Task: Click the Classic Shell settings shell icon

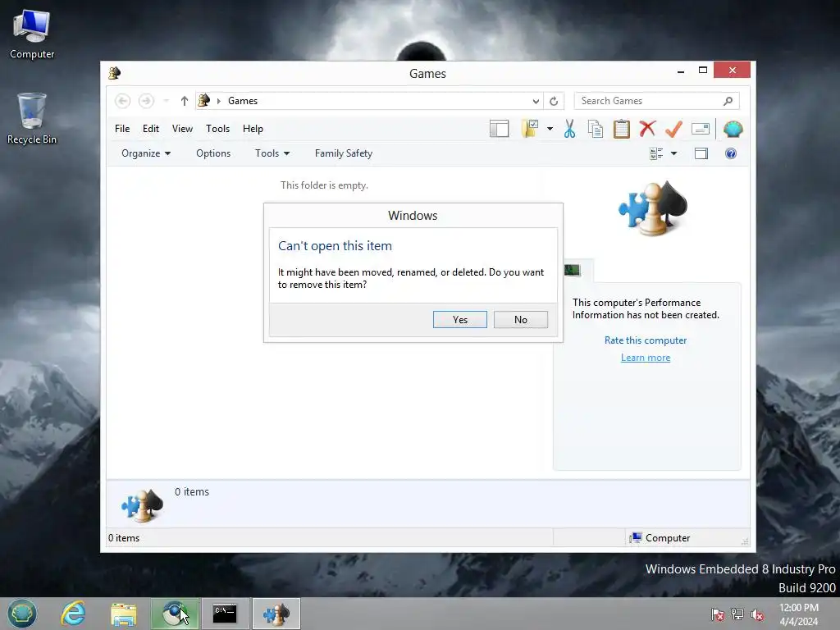Action: pyautogui.click(x=733, y=129)
